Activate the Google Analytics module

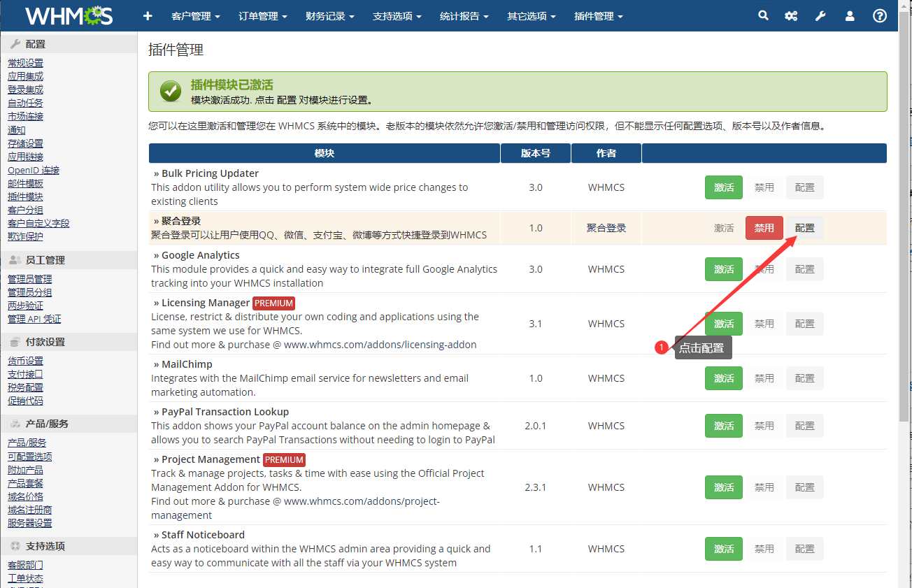point(724,269)
